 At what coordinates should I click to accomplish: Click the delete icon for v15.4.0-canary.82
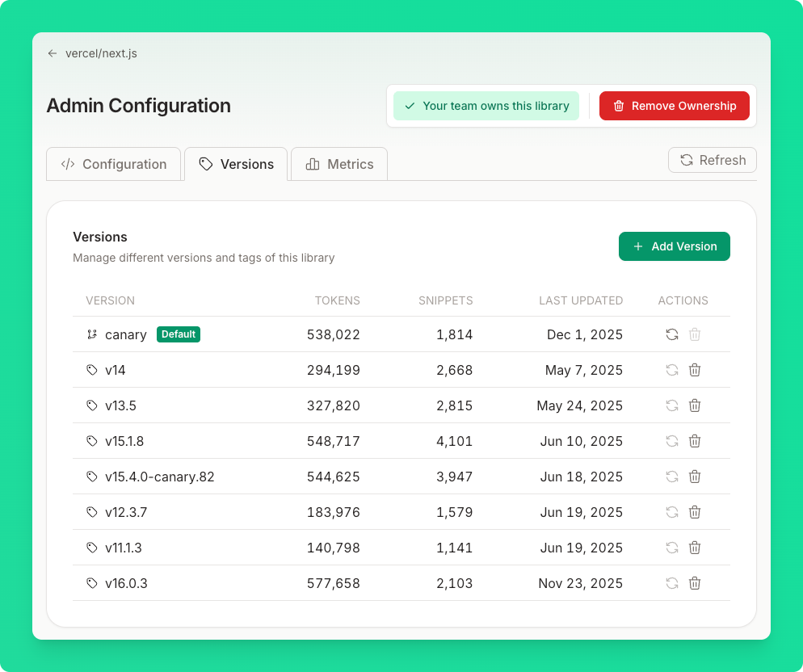695,477
